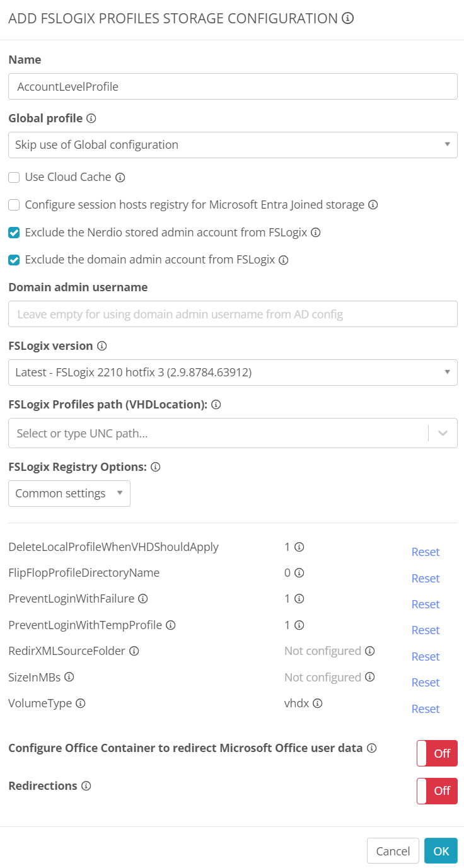The height and width of the screenshot is (868, 464).
Task: Click info icon next to Redirections
Action: pos(86,786)
